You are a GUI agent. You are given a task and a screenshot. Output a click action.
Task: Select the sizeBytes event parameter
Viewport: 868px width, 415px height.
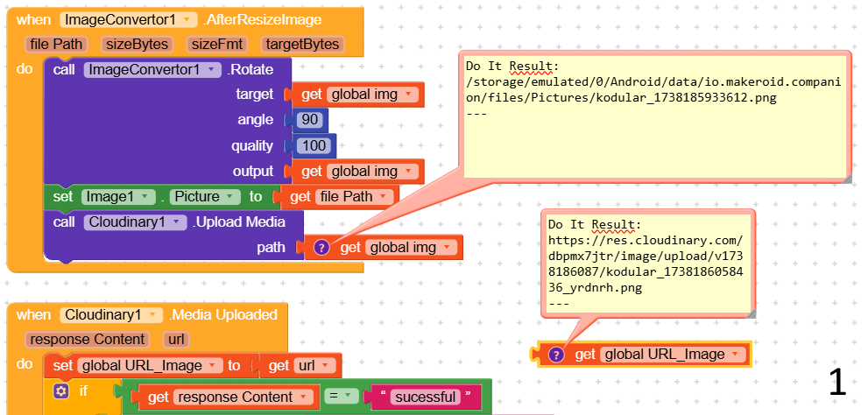pyautogui.click(x=137, y=45)
